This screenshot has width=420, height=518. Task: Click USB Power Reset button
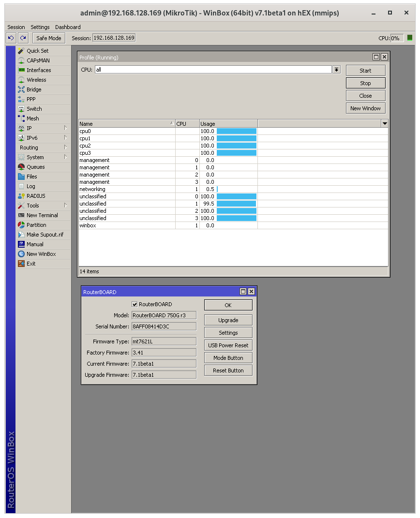pos(228,345)
